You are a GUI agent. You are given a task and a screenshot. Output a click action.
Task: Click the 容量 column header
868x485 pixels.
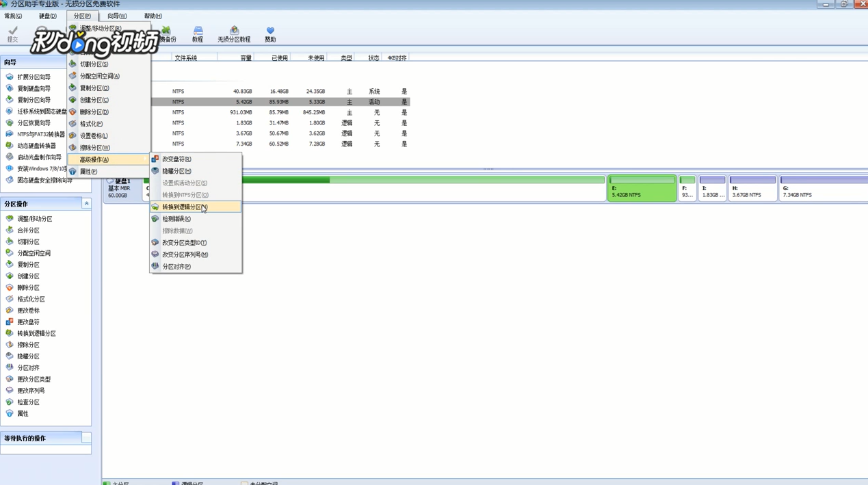tap(246, 58)
